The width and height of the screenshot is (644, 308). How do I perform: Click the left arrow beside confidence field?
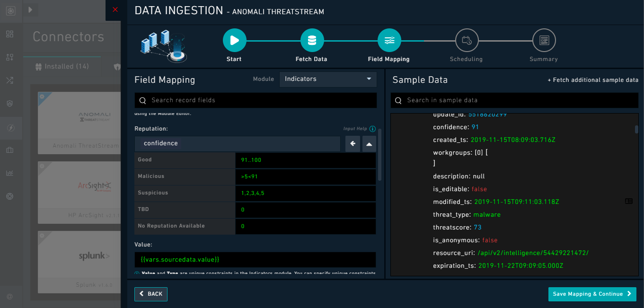[353, 144]
